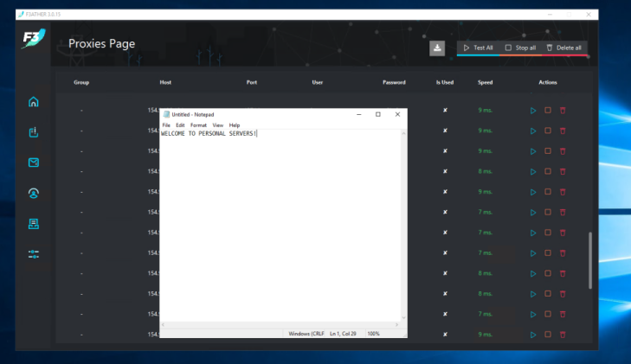
Task: Stop the proxy test in the first row
Action: point(548,110)
